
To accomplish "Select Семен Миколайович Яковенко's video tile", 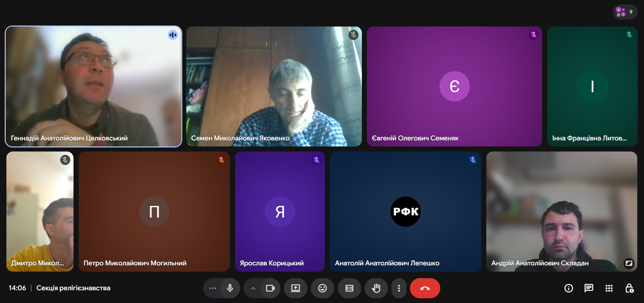I will click(274, 87).
